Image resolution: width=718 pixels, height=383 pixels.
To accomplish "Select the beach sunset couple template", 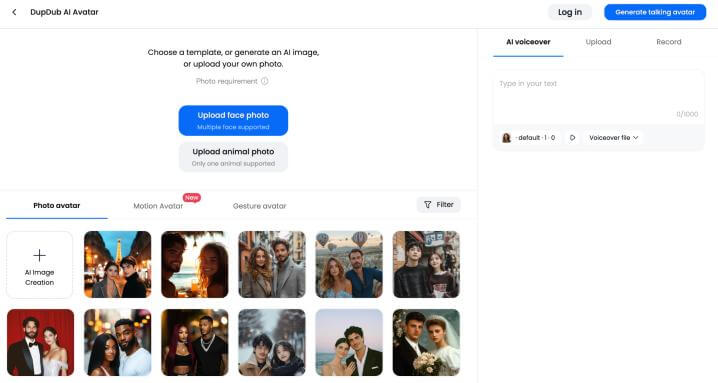I will coord(195,265).
